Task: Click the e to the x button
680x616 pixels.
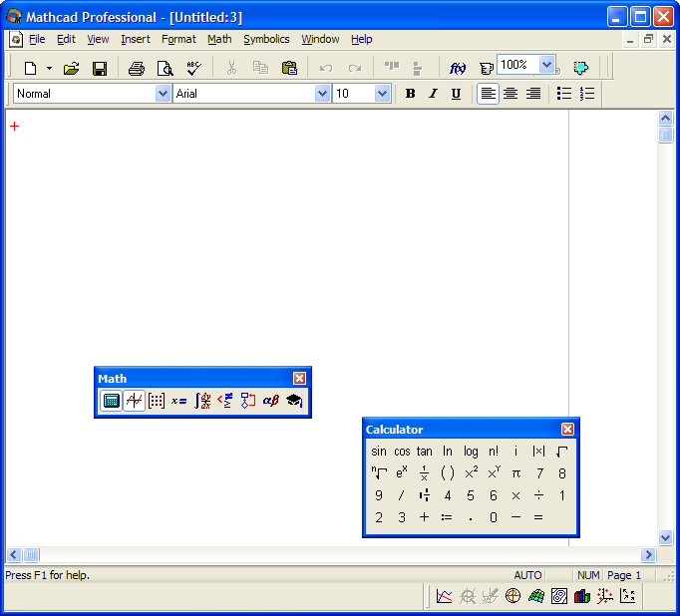Action: tap(402, 473)
